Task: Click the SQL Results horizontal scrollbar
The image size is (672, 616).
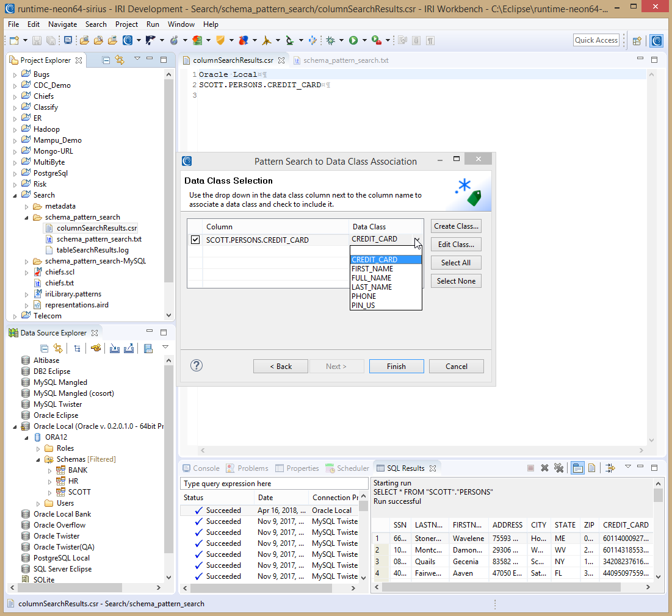Action: [502, 587]
